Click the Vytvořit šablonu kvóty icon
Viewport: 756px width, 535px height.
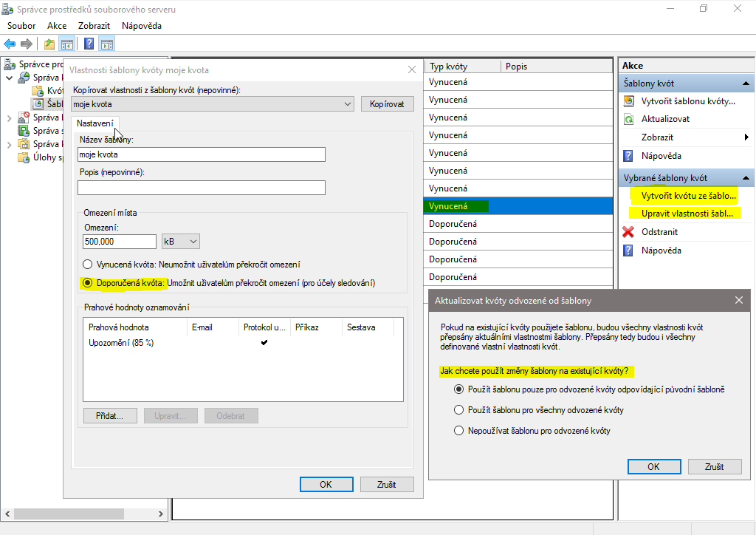[629, 101]
